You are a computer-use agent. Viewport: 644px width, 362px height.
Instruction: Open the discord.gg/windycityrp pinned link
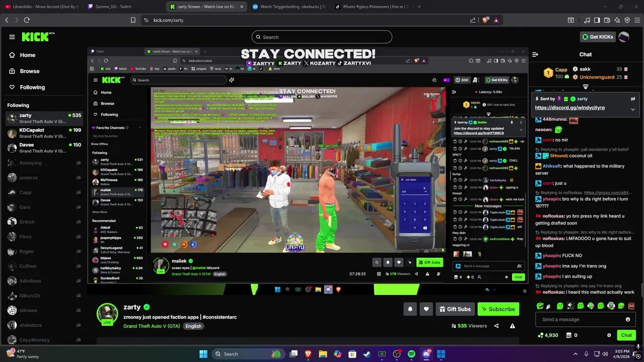(570, 108)
